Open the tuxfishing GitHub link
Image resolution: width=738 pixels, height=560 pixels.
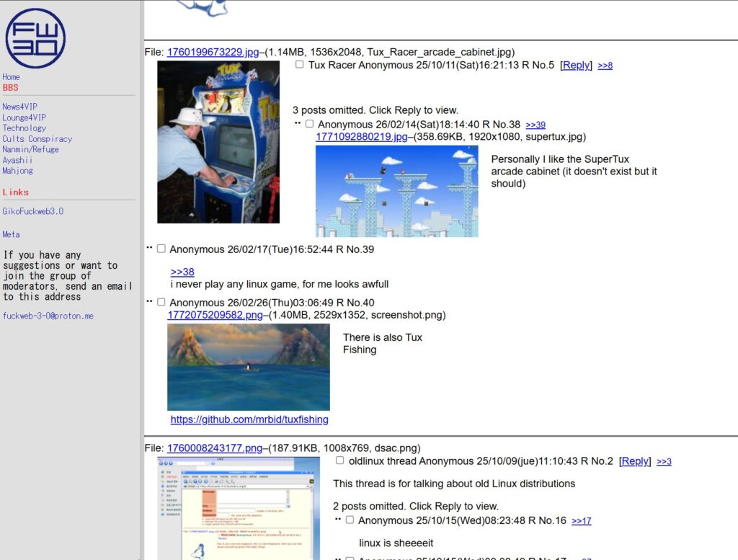(x=249, y=419)
